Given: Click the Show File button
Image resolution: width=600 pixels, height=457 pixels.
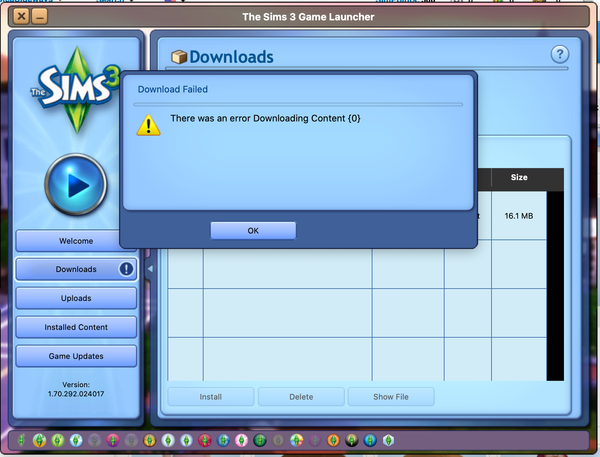Looking at the screenshot, I should [x=391, y=397].
